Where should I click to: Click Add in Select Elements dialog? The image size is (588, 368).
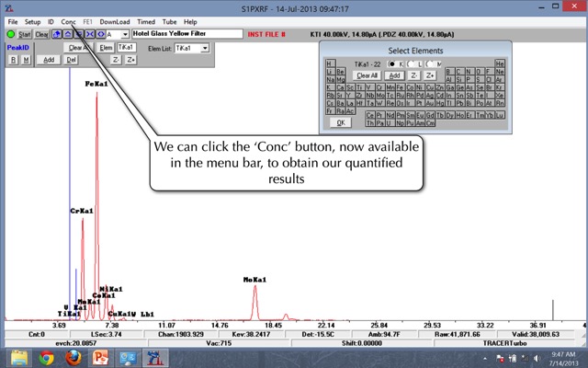point(394,75)
